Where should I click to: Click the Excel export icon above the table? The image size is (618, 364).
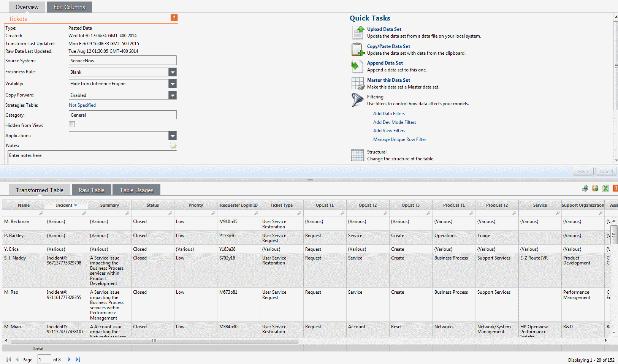(605, 188)
